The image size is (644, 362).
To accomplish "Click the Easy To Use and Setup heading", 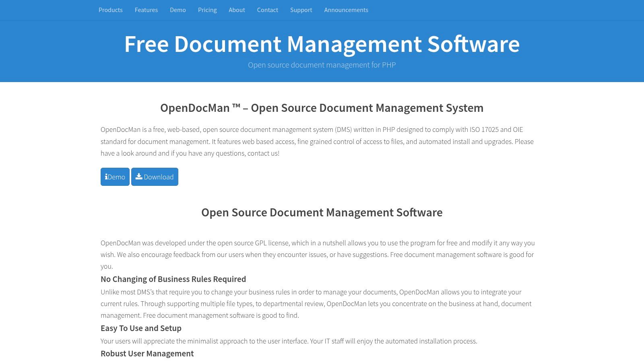I will click(x=141, y=328).
